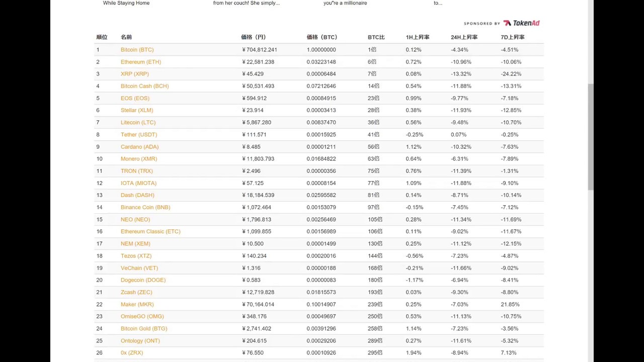
Task: Open the Ethereum (ETH) coin page
Action: pos(140,62)
